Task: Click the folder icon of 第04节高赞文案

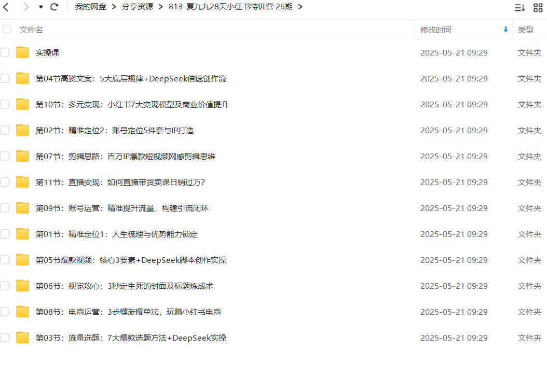Action: 23,78
